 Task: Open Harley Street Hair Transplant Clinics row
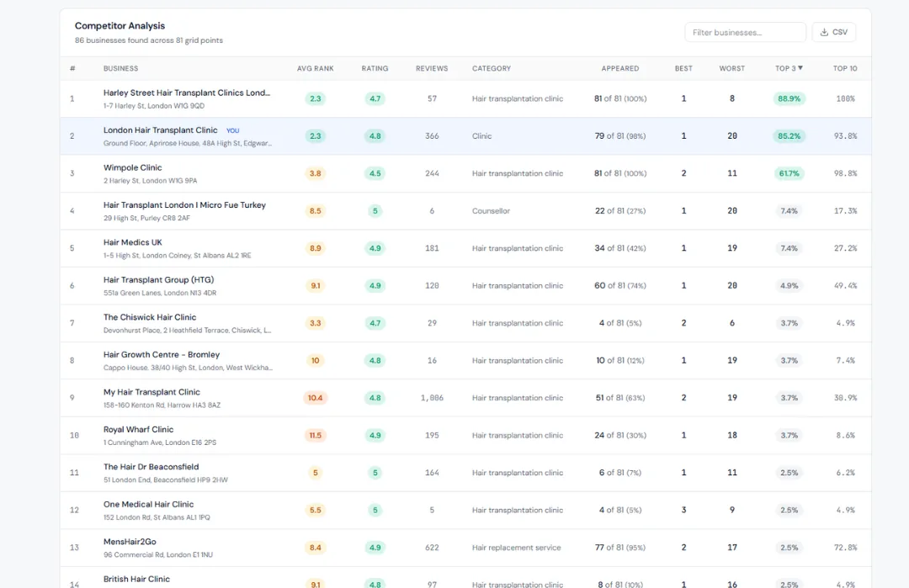pos(465,98)
